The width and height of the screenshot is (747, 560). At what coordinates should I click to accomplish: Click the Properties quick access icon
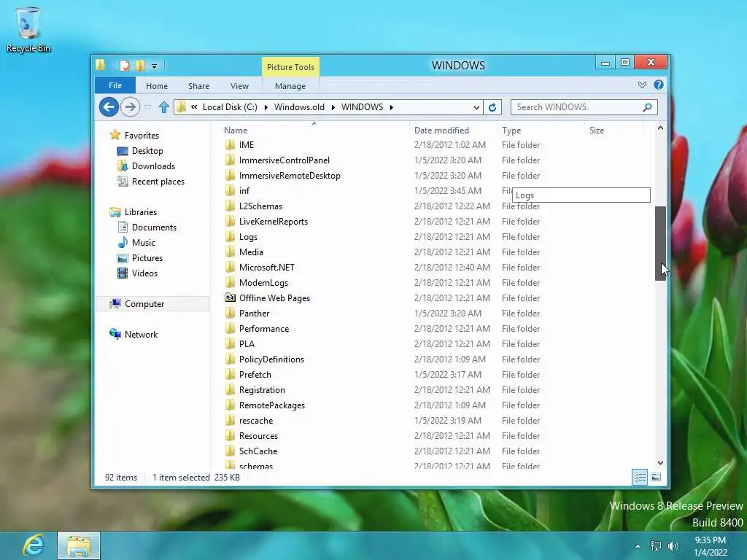tap(124, 66)
